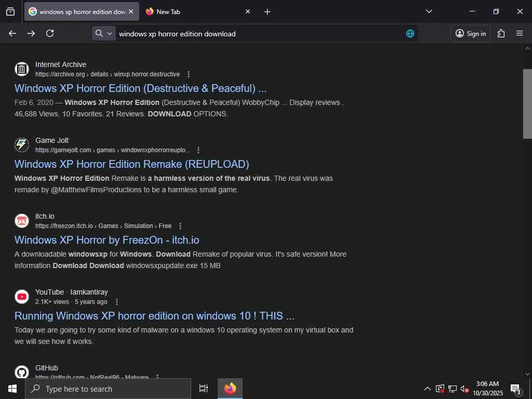Click the scrollbar up arrow

527,48
